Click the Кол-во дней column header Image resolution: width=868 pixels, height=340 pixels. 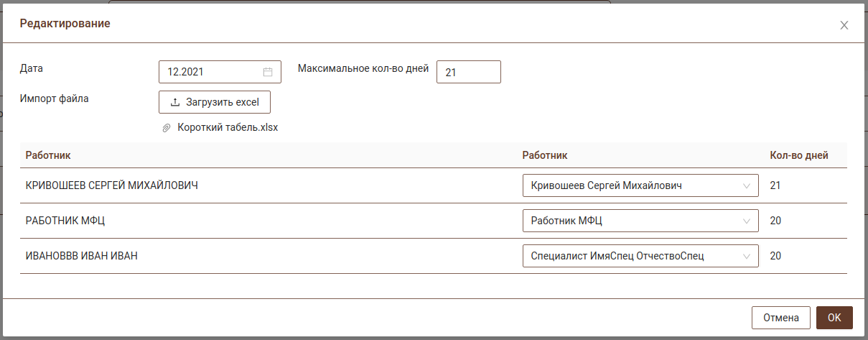pyautogui.click(x=799, y=155)
